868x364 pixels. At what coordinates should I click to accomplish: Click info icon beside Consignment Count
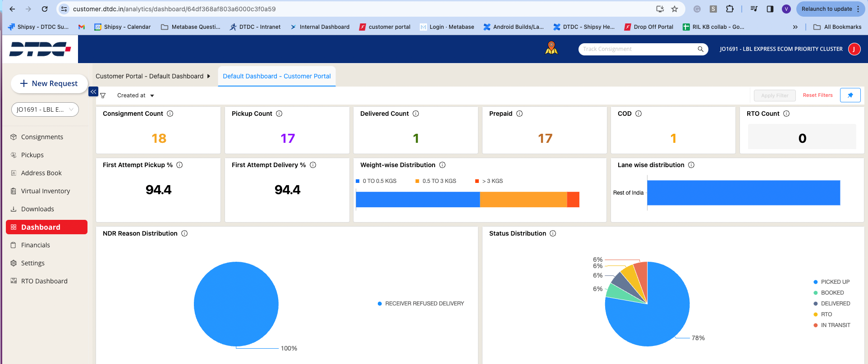pyautogui.click(x=170, y=114)
